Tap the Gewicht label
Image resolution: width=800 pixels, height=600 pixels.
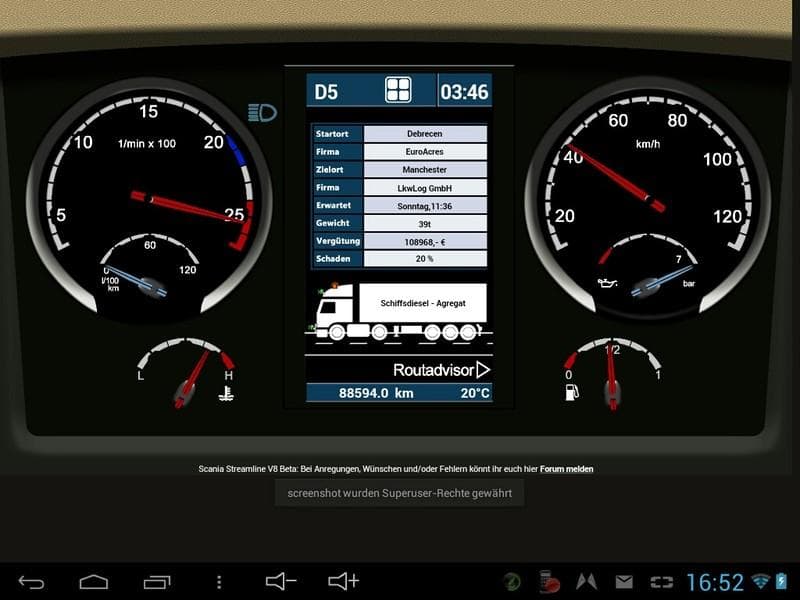[332, 223]
